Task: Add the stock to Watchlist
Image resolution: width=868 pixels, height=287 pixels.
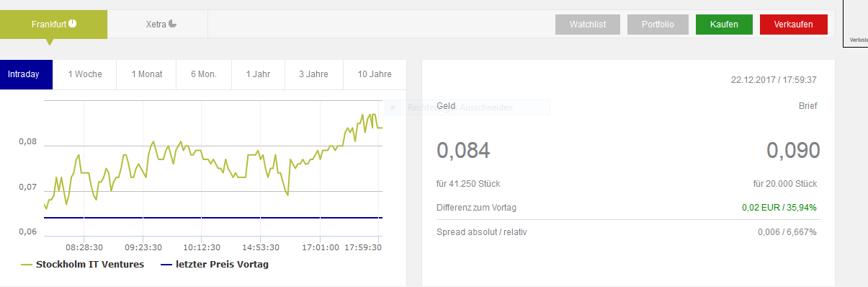Action: 587,25
